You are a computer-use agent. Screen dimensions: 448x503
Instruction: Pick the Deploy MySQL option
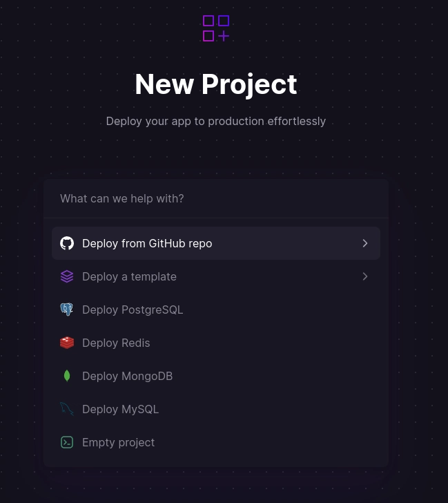point(216,409)
